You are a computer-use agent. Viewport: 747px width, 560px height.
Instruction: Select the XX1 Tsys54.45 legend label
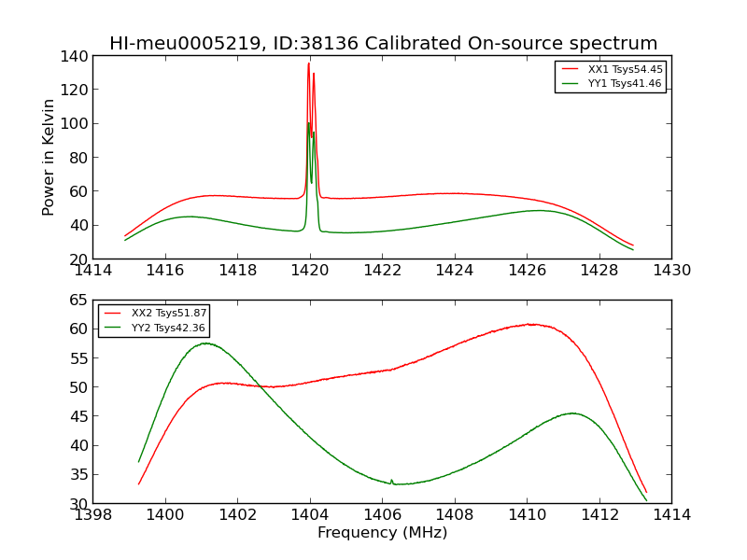pos(625,69)
